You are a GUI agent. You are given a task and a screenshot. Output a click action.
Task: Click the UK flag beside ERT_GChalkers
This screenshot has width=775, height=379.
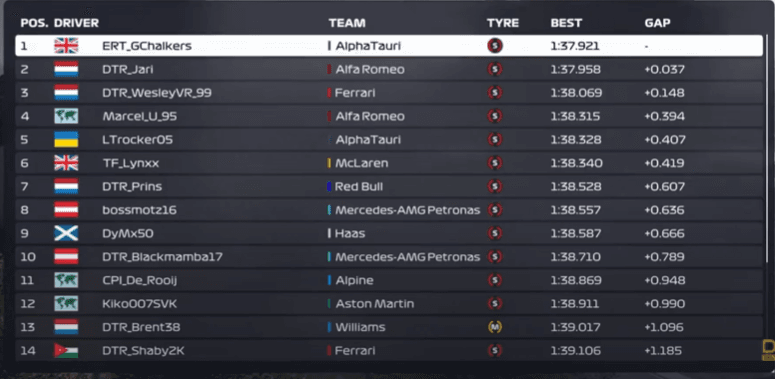pyautogui.click(x=66, y=46)
